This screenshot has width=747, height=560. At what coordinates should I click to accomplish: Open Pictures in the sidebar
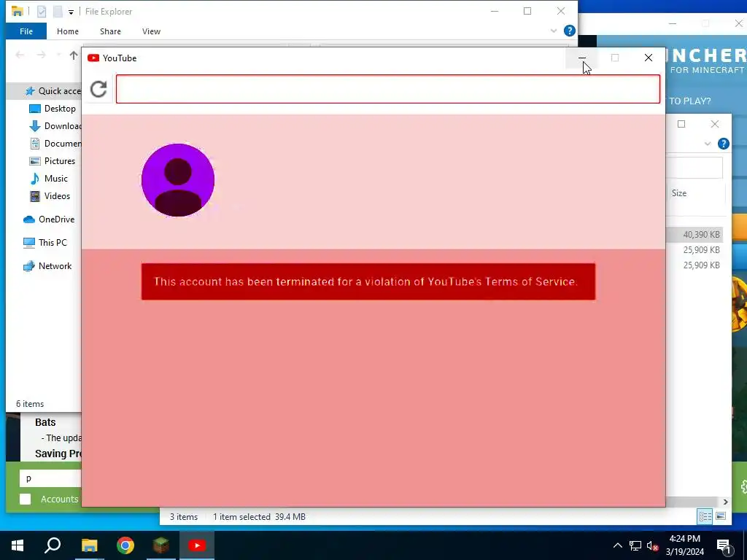pyautogui.click(x=53, y=161)
